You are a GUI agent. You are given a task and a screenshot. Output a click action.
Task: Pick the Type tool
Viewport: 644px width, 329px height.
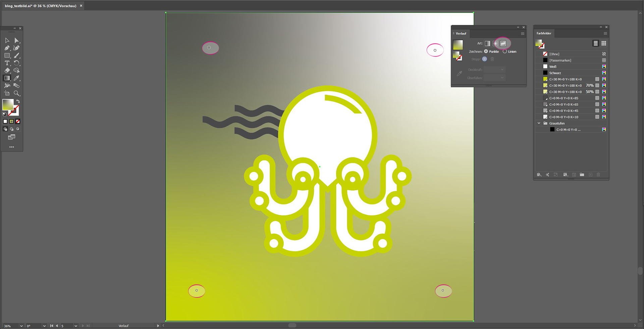click(x=7, y=63)
